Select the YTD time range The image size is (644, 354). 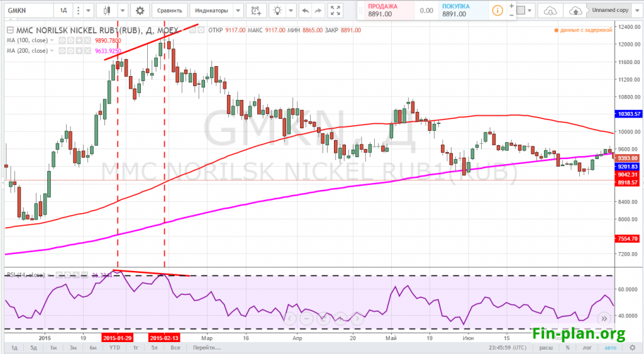tap(114, 348)
